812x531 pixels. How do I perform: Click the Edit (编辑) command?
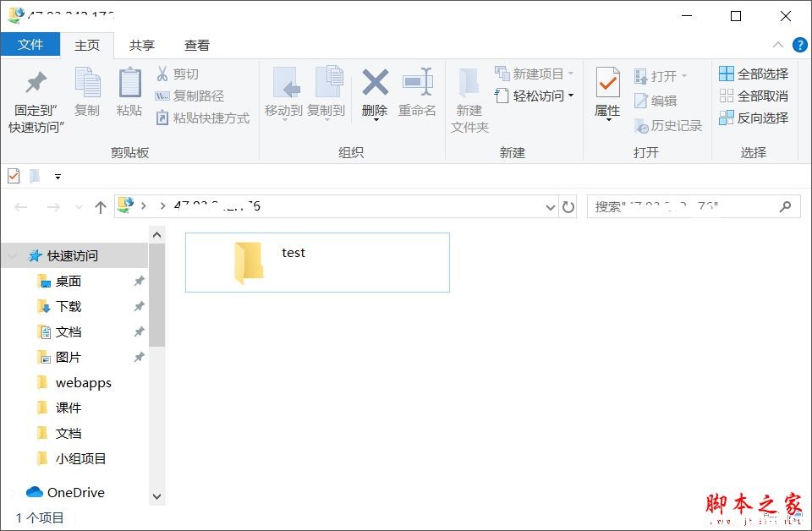tap(656, 101)
